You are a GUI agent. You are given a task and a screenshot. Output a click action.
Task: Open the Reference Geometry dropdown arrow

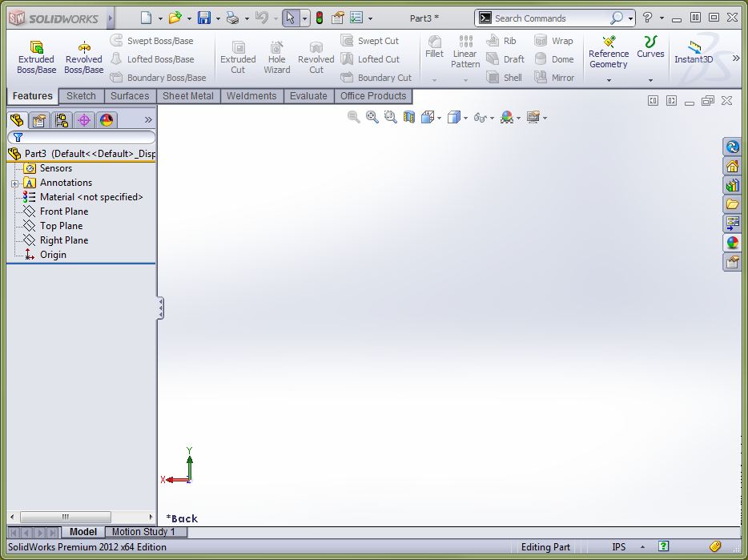(609, 80)
